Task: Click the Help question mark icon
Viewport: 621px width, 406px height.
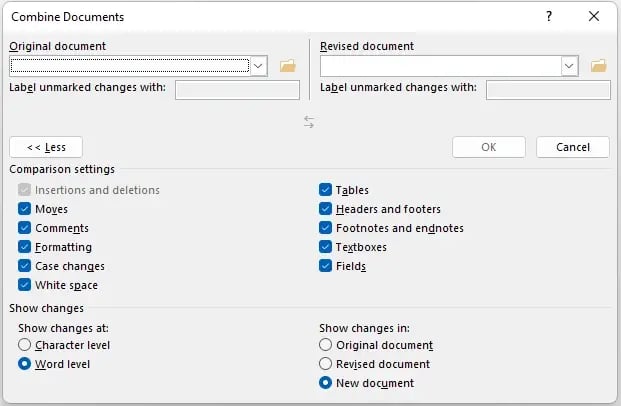Action: tap(549, 17)
